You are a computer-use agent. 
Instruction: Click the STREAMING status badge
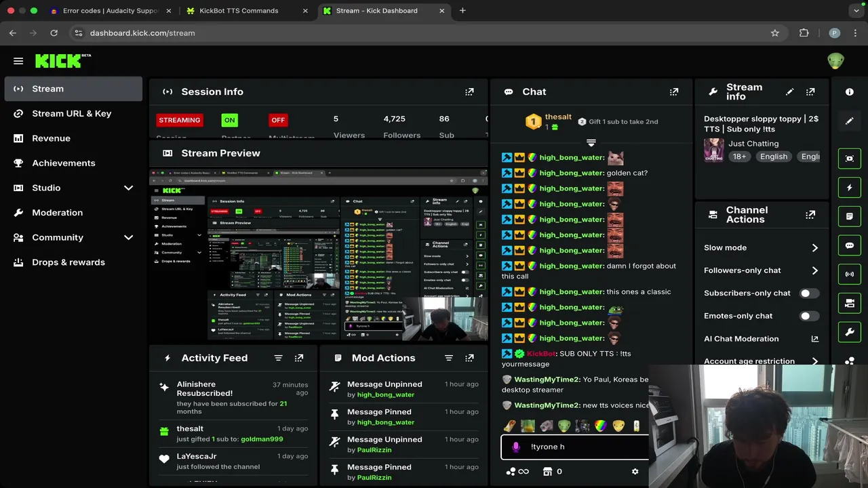[180, 120]
